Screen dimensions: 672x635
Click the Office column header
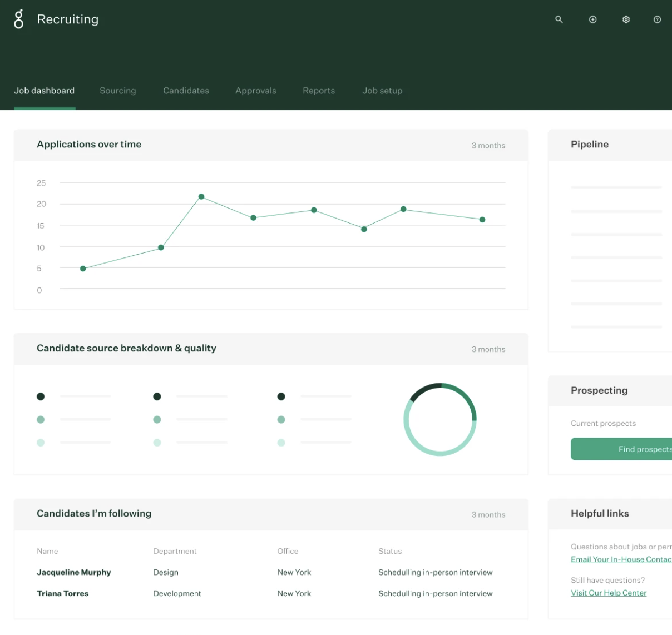tap(288, 551)
